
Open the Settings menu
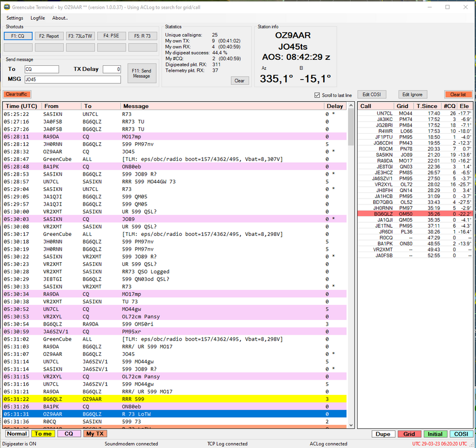point(15,18)
